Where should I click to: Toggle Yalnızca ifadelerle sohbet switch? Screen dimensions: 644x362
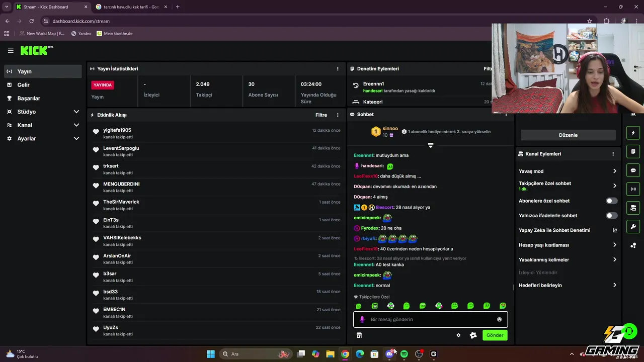coord(611,215)
